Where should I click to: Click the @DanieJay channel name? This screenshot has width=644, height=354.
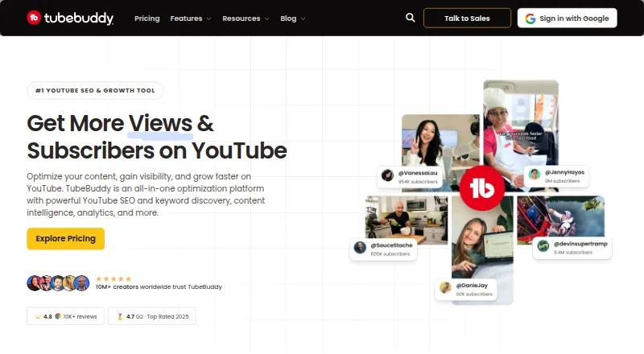coord(472,286)
